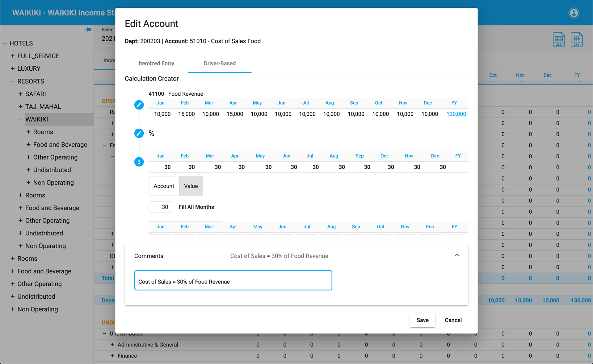Select Undistributed under WAIKIKI
Image resolution: width=593 pixels, height=364 pixels.
(x=52, y=170)
